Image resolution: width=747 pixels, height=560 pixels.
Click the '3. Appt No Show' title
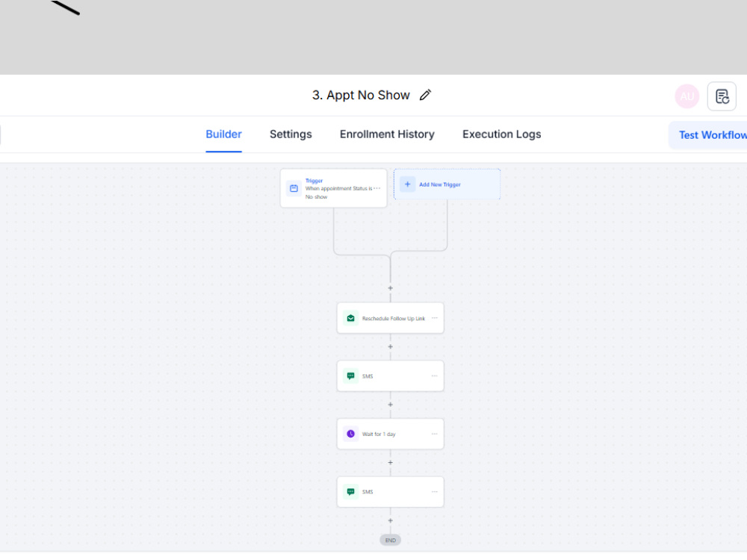coord(361,96)
